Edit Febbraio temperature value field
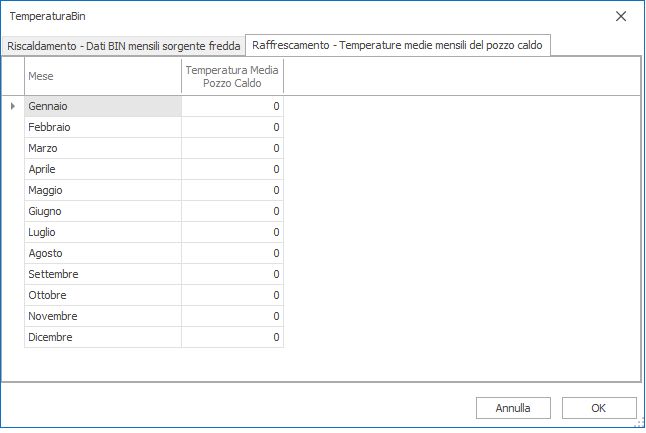This screenshot has height=433, width=646. tap(232, 127)
